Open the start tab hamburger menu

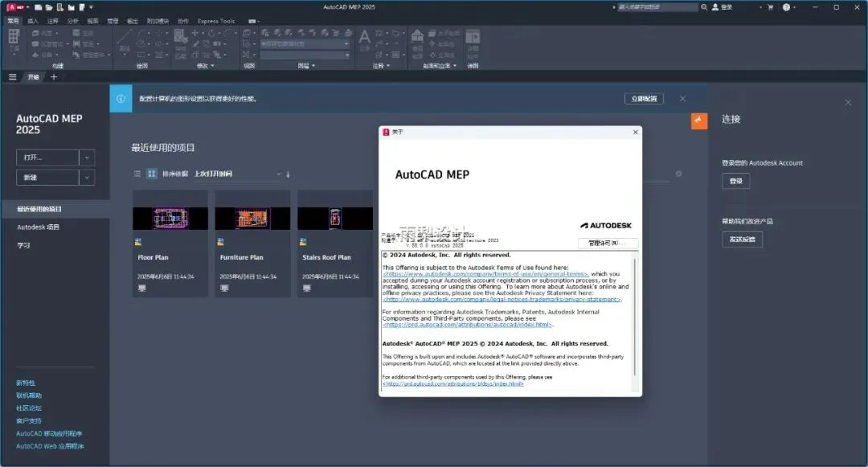coord(12,77)
